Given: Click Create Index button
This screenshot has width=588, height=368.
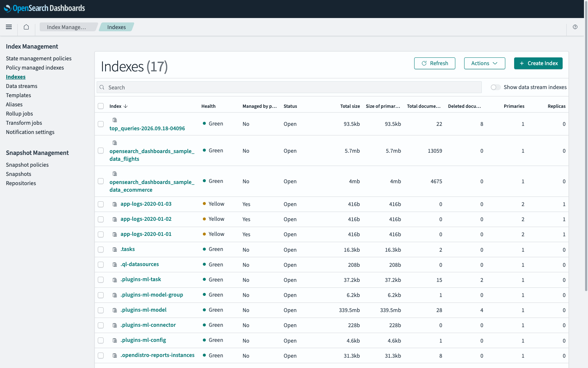Looking at the screenshot, I should (x=538, y=63).
